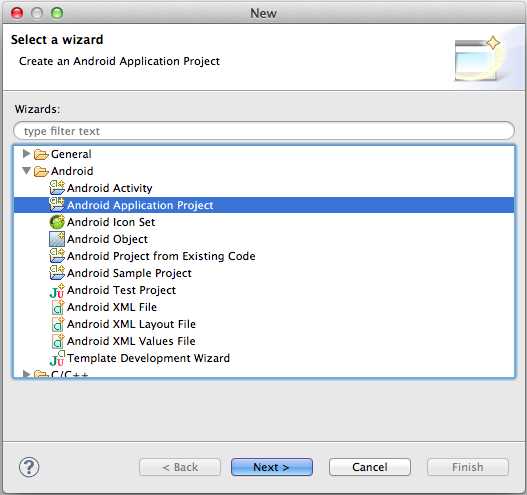Click the Android Icon Set green icon
Screen dimensions: 527x495
(57, 222)
